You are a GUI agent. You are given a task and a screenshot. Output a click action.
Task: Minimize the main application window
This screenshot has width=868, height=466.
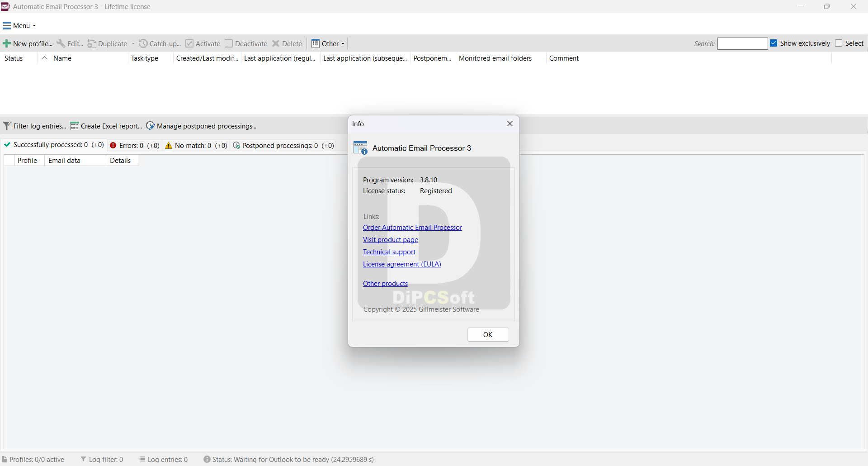tap(801, 6)
